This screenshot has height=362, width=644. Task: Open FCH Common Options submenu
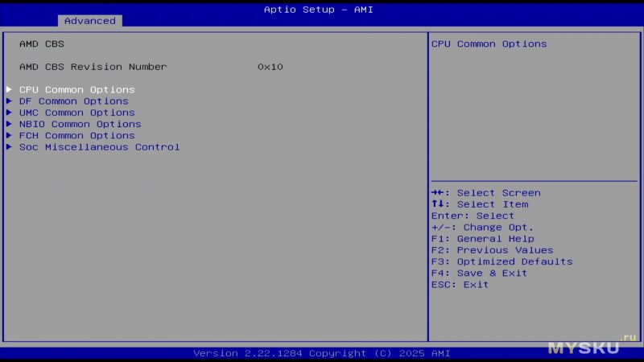(76, 135)
